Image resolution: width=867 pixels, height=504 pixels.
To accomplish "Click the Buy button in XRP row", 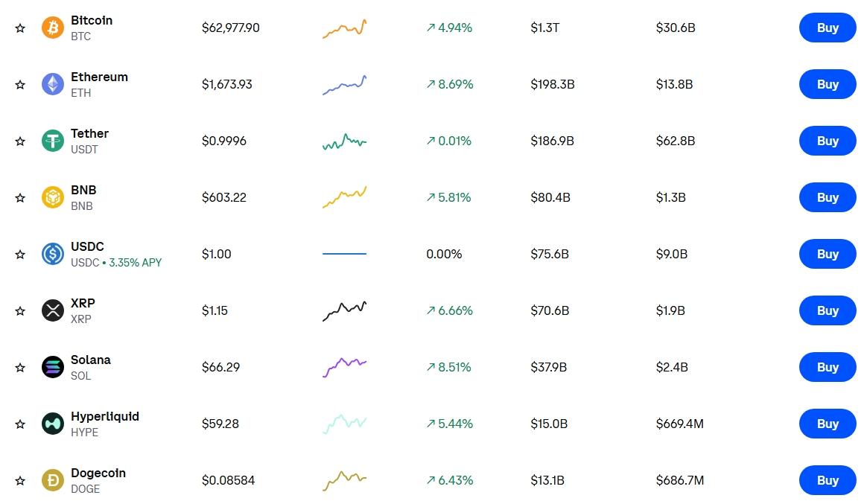I will pyautogui.click(x=828, y=310).
